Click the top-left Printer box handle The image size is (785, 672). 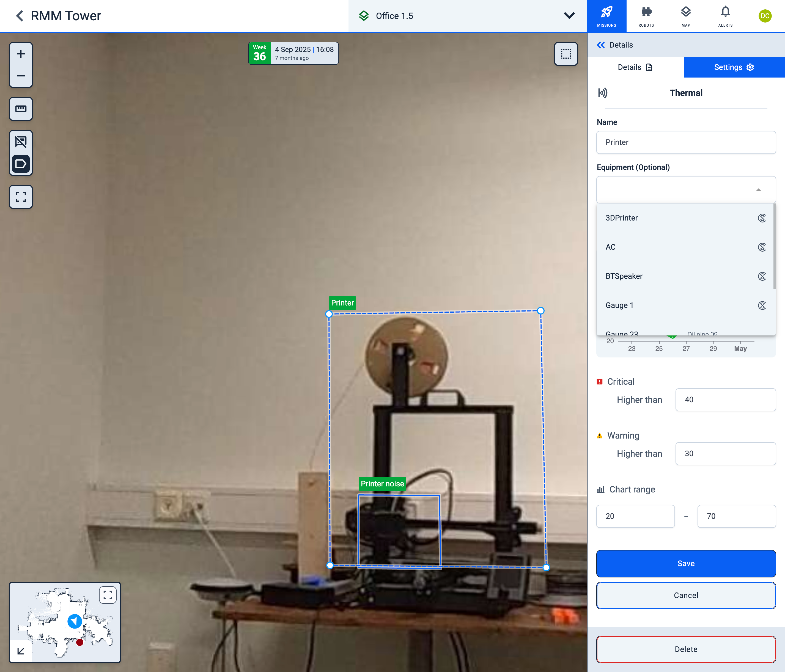329,314
